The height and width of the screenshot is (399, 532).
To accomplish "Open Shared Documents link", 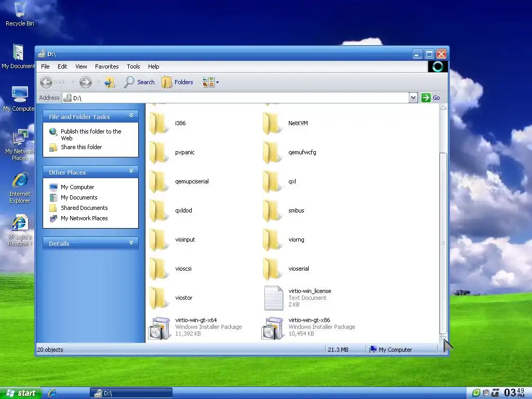I will (84, 208).
